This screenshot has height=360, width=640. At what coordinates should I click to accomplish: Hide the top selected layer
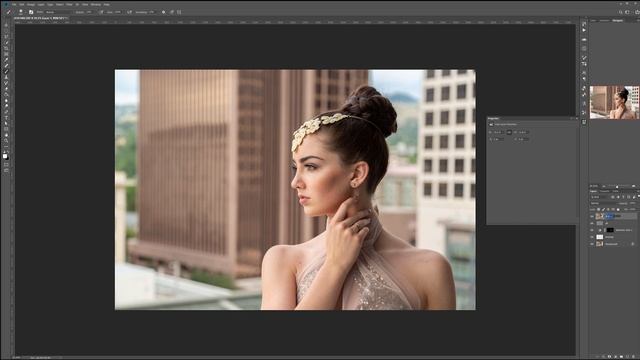pos(592,216)
